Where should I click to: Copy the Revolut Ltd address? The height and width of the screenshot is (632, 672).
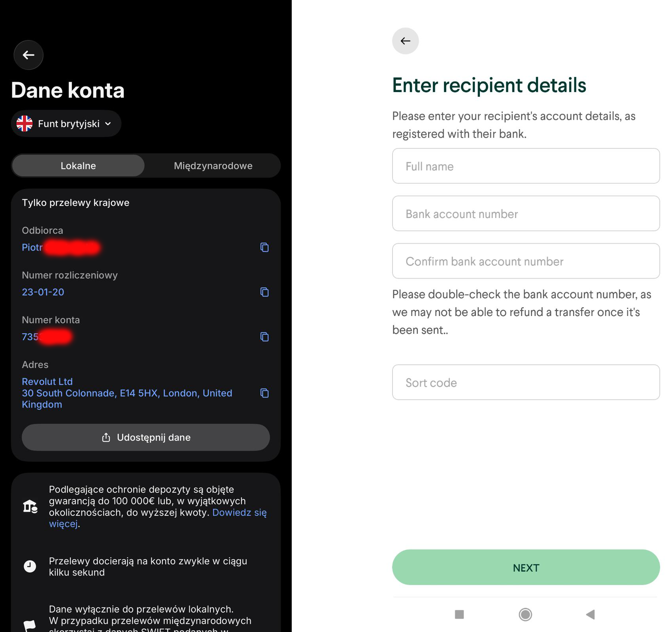pos(264,393)
